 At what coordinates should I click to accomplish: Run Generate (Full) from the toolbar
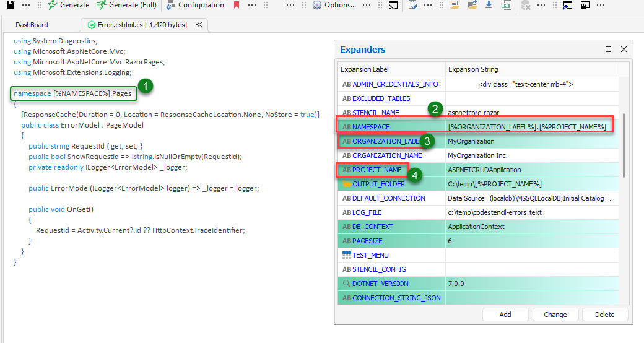point(126,5)
